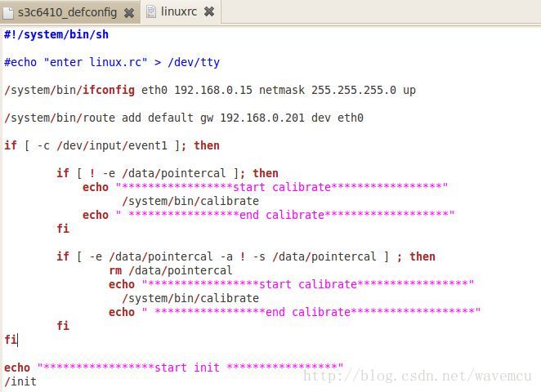Click /system/bin/route in the route line

tap(60, 118)
